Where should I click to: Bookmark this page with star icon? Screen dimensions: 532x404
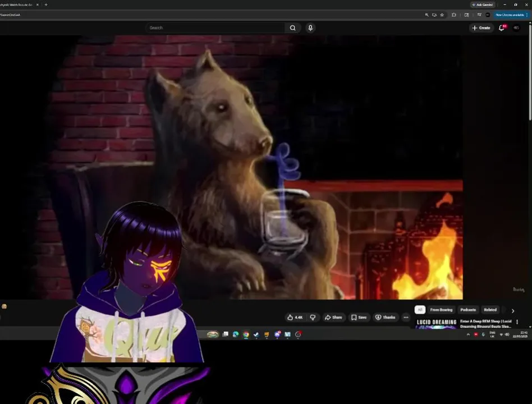442,15
